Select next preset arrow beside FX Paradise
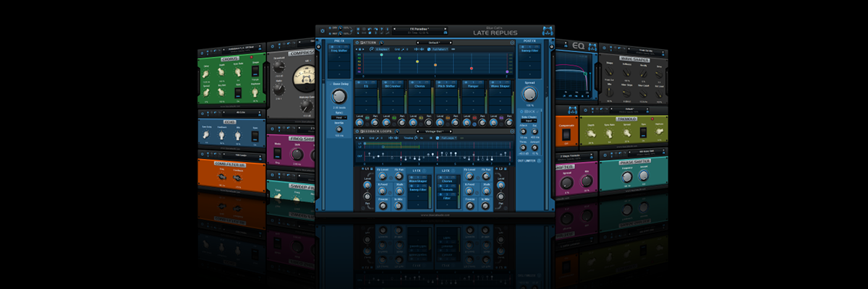This screenshot has width=868, height=289. click(x=445, y=29)
